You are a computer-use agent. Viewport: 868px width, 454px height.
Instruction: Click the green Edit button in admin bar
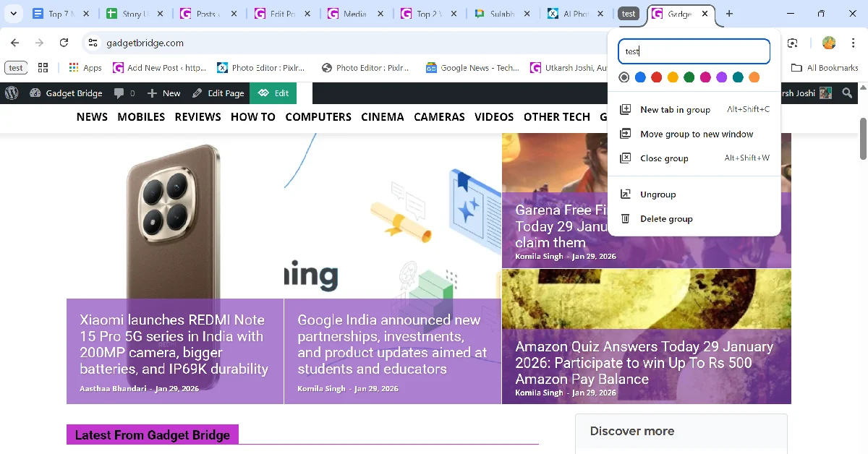pyautogui.click(x=273, y=93)
